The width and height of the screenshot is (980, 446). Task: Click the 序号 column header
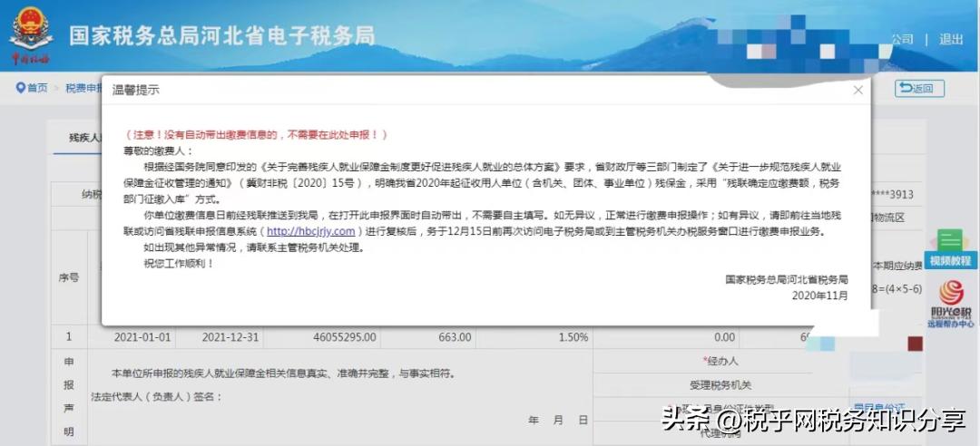point(69,278)
